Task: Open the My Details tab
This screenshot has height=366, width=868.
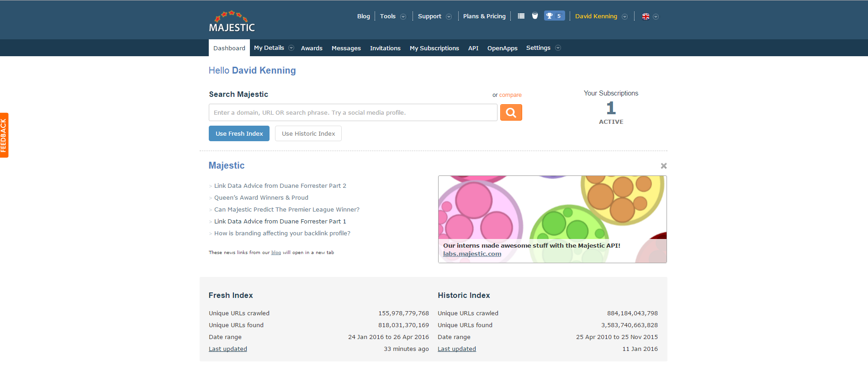Action: point(269,48)
